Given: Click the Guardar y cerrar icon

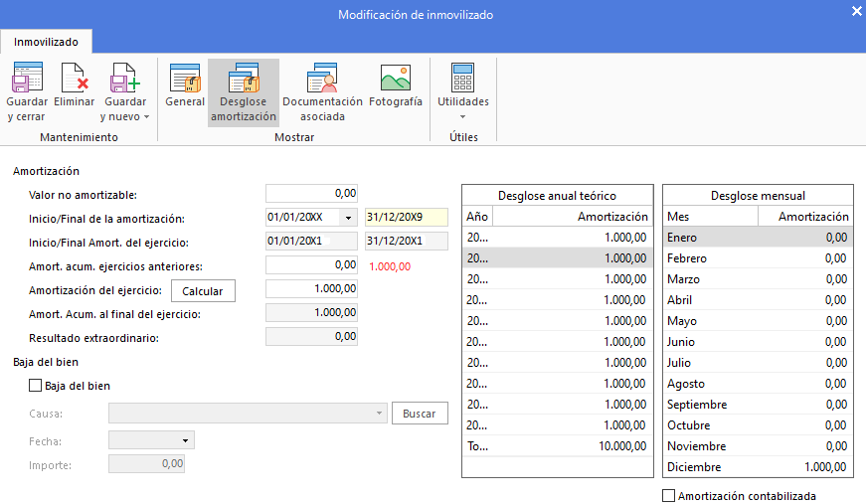Looking at the screenshot, I should tap(27, 78).
